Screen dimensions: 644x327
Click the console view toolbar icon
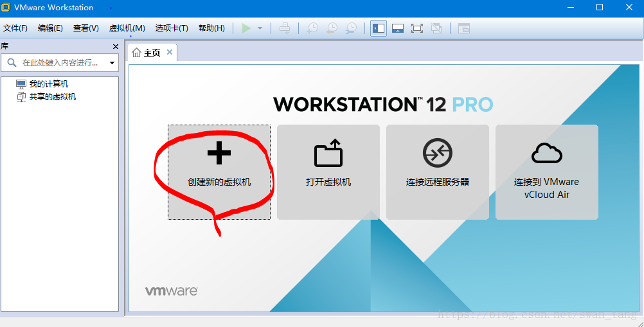coord(463,28)
